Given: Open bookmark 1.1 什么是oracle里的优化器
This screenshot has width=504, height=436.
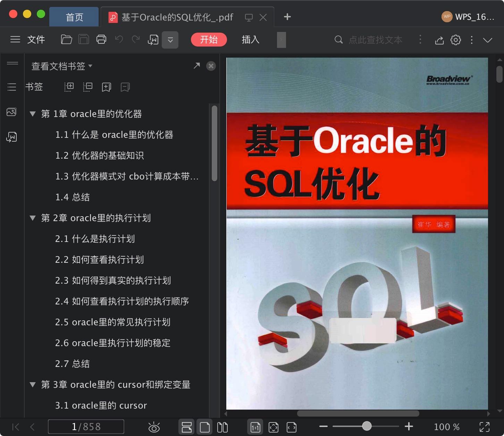Looking at the screenshot, I should point(114,135).
